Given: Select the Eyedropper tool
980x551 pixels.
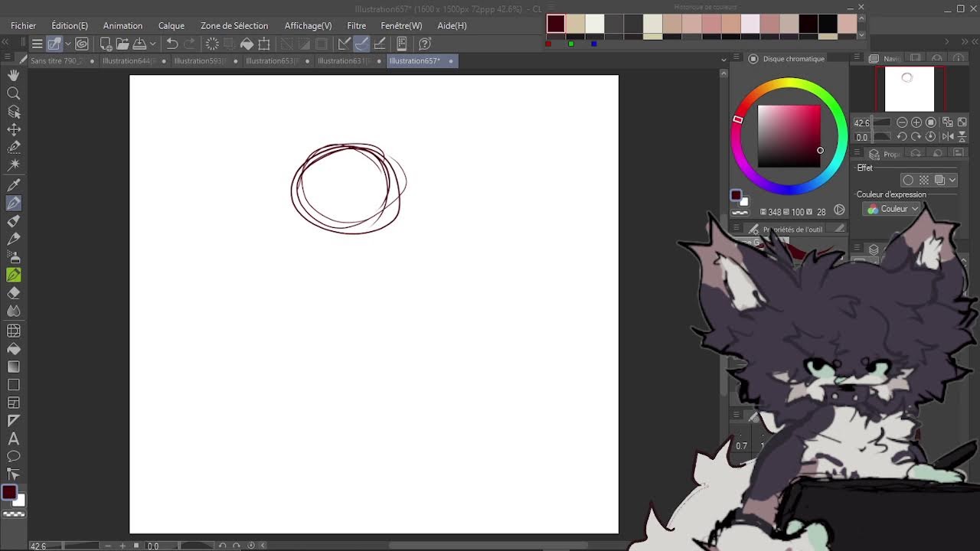Looking at the screenshot, I should [14, 185].
